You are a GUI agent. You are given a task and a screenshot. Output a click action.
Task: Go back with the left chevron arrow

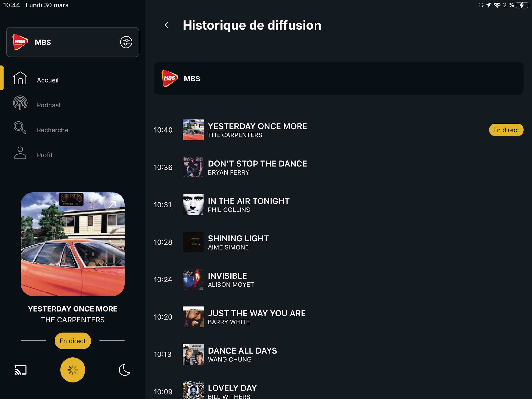(x=166, y=25)
